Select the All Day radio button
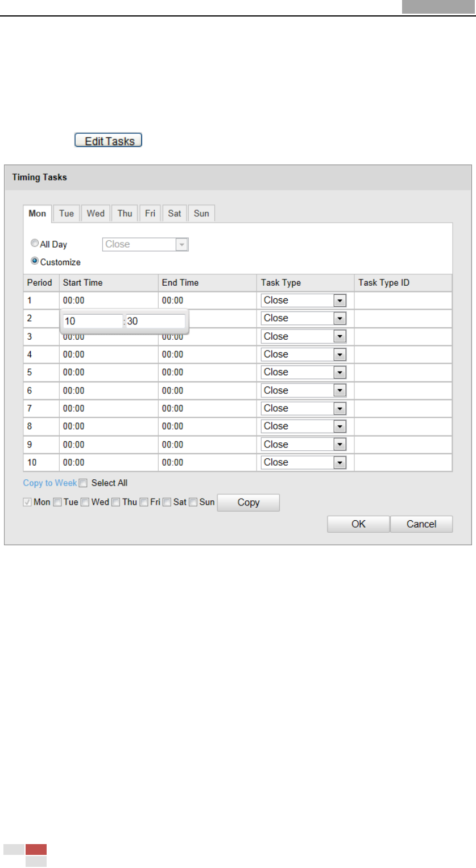The height and width of the screenshot is (868, 476). 35,244
